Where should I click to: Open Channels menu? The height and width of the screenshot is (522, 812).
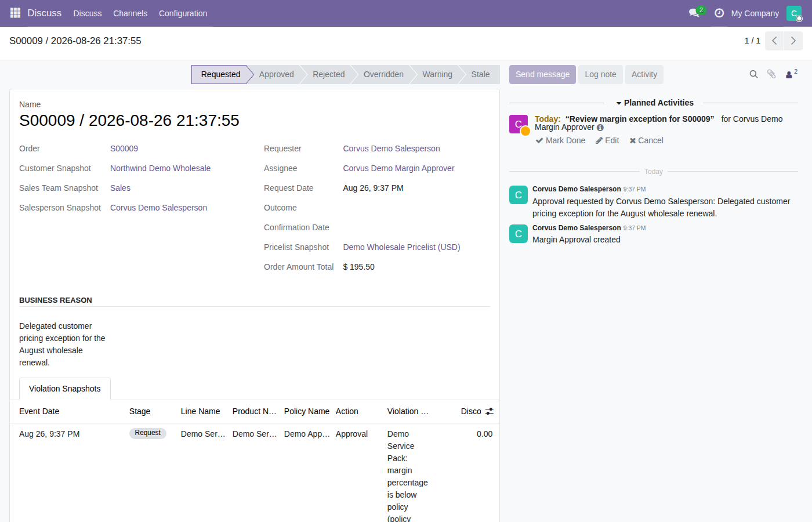[x=130, y=13]
